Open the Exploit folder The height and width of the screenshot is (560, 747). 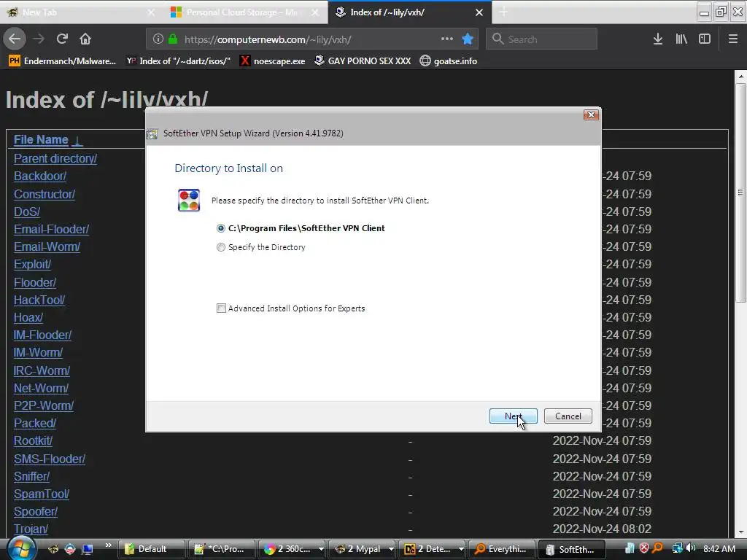32,264
